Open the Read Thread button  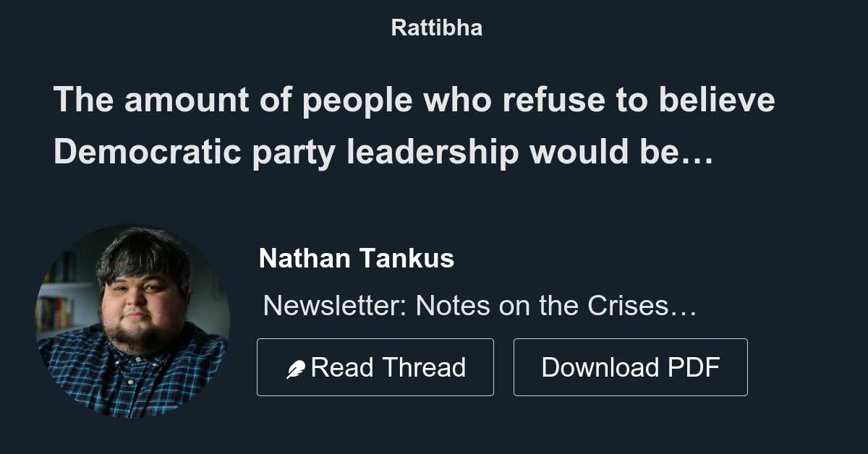[375, 367]
